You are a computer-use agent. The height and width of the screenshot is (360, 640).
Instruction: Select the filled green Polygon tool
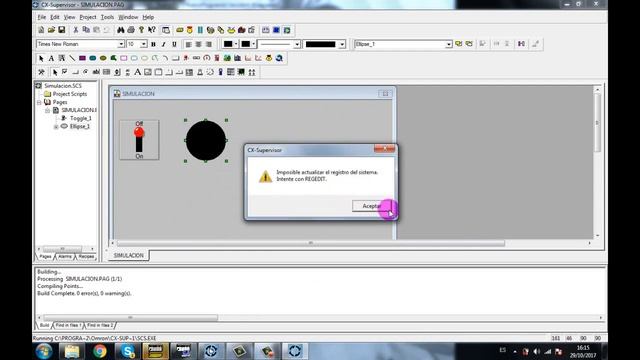click(x=113, y=58)
